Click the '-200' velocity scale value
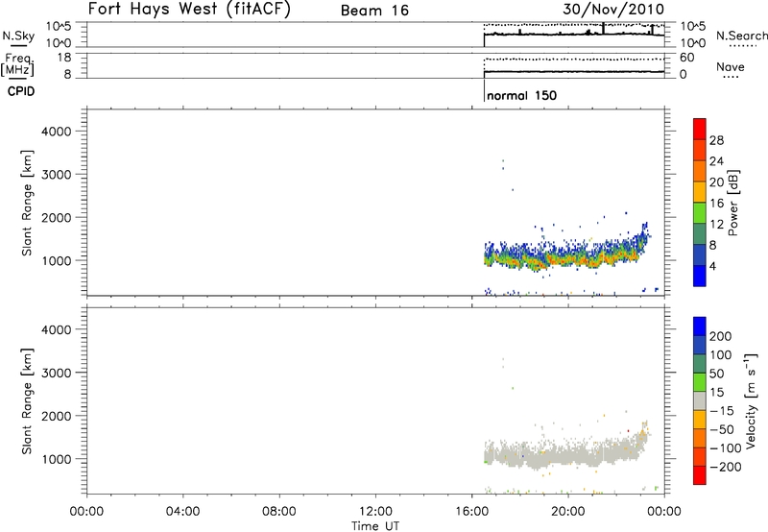The height and width of the screenshot is (532, 768). [x=726, y=467]
